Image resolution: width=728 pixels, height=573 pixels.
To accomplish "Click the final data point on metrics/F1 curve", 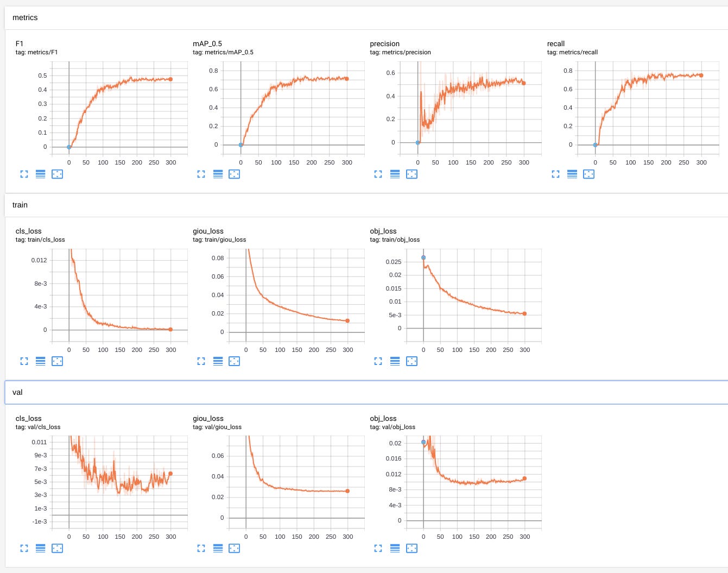I will 170,79.
